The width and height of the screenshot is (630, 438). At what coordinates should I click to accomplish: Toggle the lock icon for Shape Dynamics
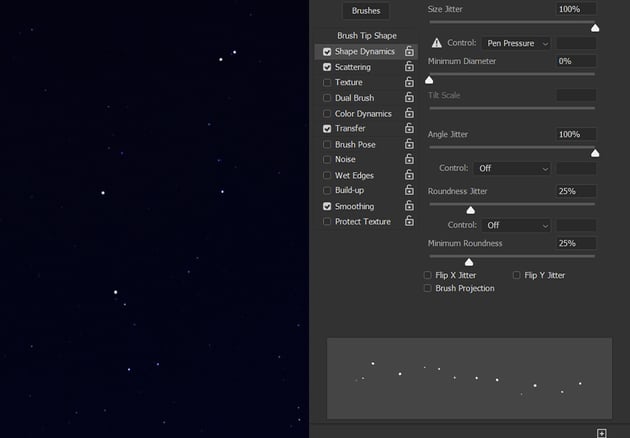(409, 51)
